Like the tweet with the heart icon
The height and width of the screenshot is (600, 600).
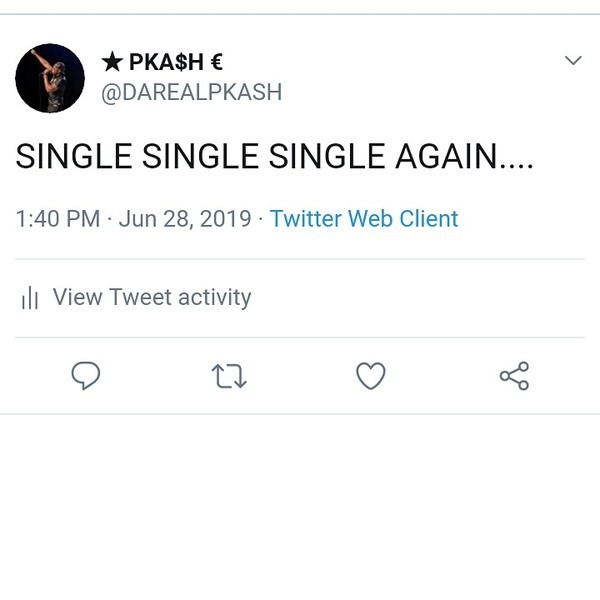(x=371, y=376)
